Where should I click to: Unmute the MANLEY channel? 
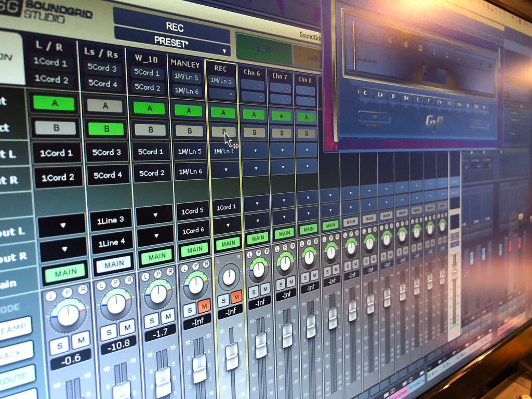pos(204,307)
